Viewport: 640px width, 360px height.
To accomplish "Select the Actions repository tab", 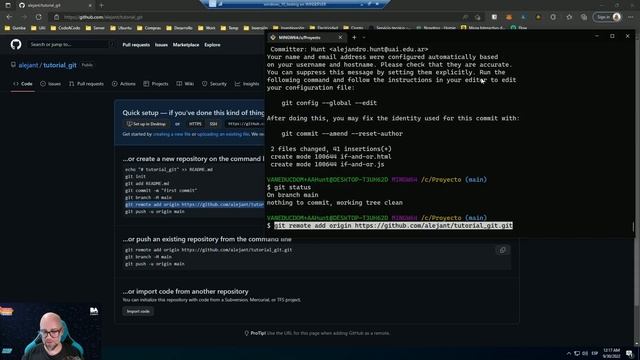I will coord(124,84).
